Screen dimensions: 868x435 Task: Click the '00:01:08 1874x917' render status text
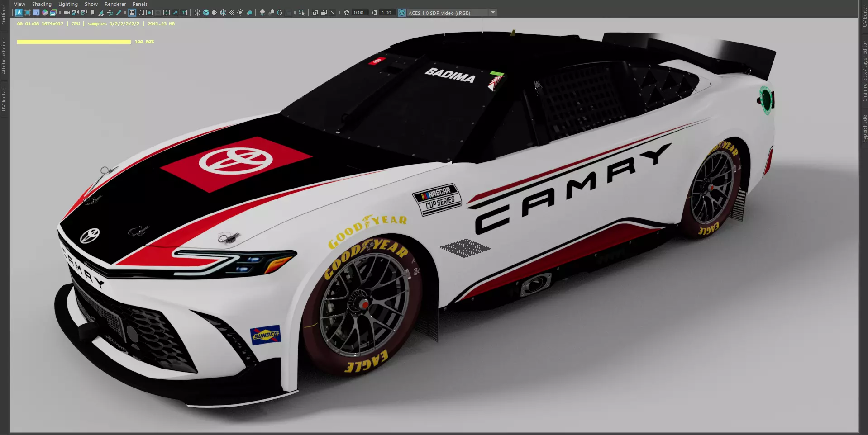40,24
